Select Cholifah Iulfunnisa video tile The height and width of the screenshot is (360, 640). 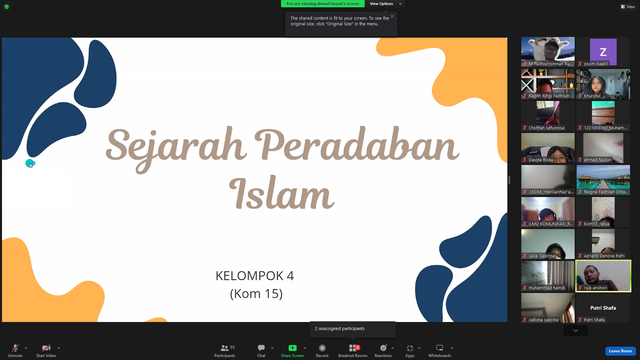point(548,116)
